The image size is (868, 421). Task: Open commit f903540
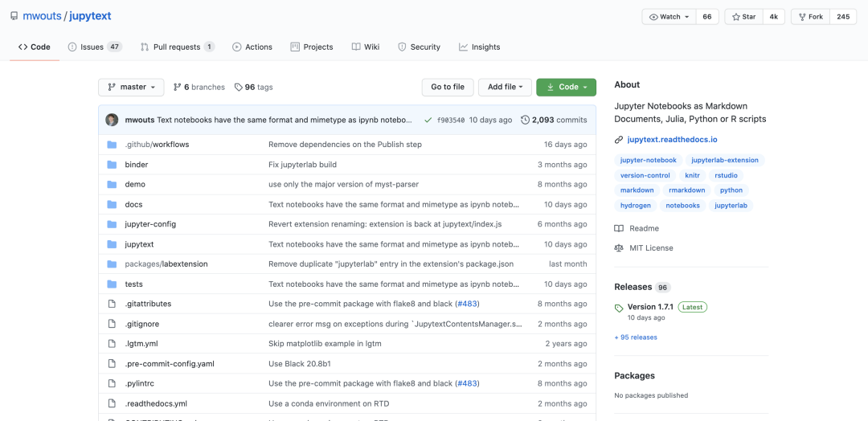(x=451, y=120)
